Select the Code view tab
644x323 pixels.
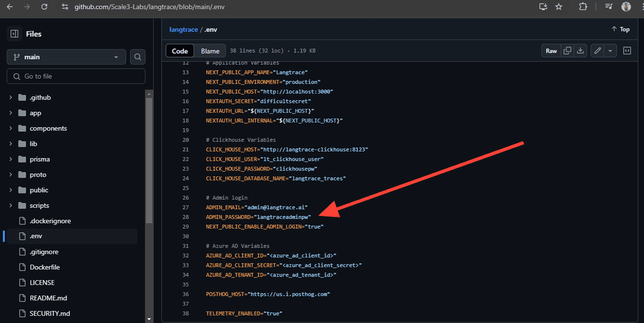click(x=179, y=51)
